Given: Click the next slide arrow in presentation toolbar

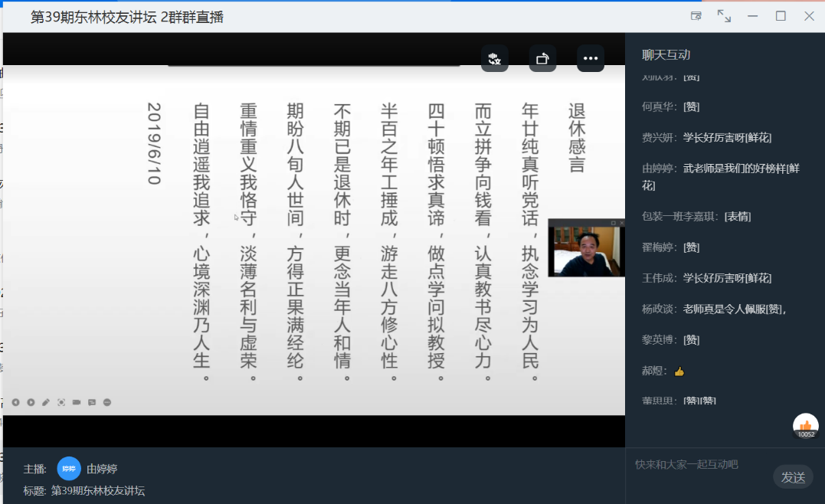Looking at the screenshot, I should [x=31, y=402].
